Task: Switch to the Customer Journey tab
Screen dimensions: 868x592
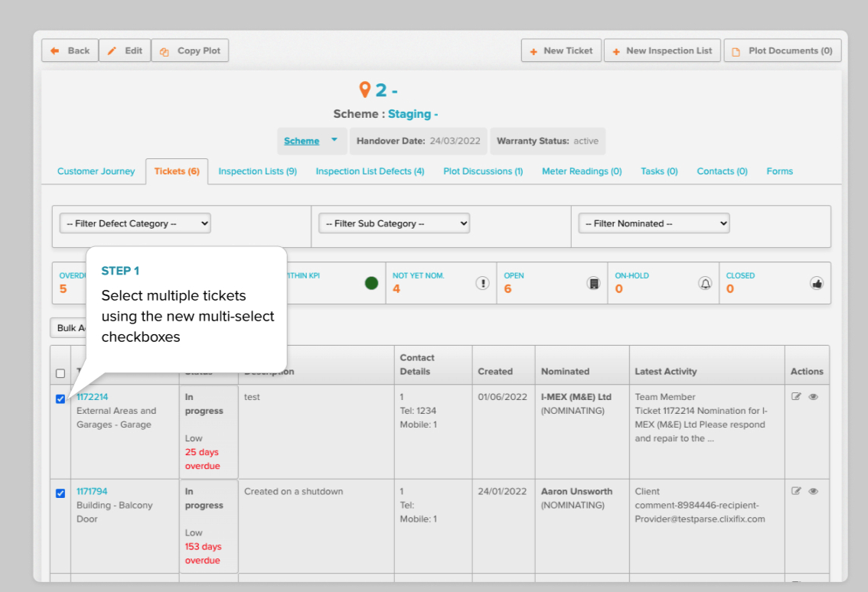Action: (96, 171)
